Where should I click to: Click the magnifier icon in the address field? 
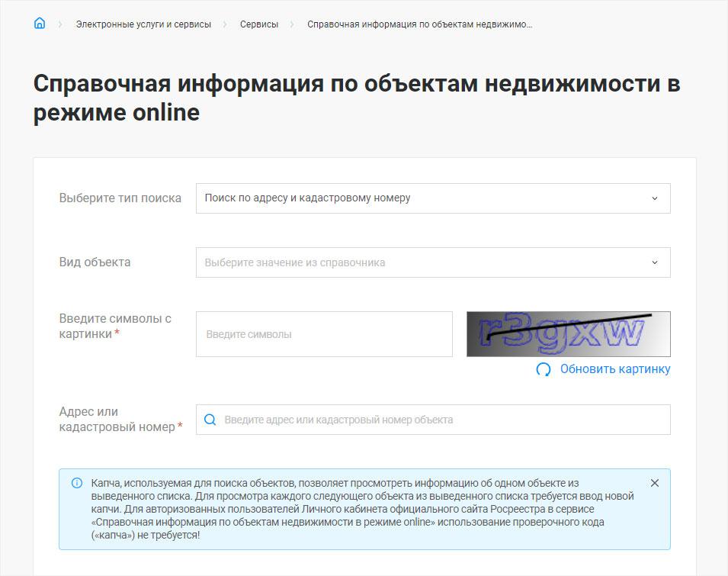pyautogui.click(x=210, y=420)
